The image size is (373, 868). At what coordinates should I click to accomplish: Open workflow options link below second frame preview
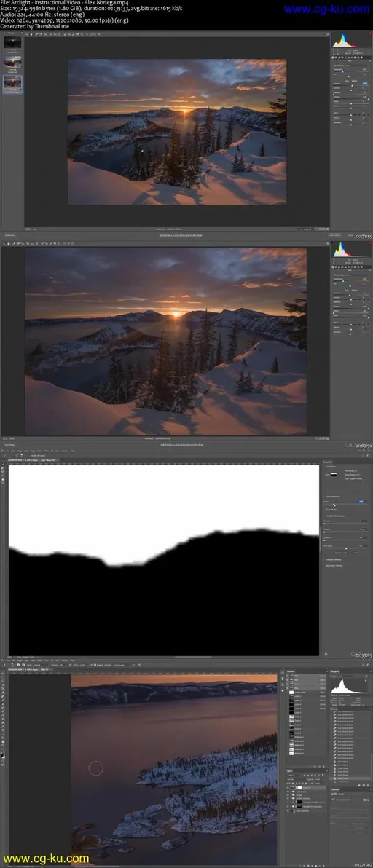click(x=181, y=444)
